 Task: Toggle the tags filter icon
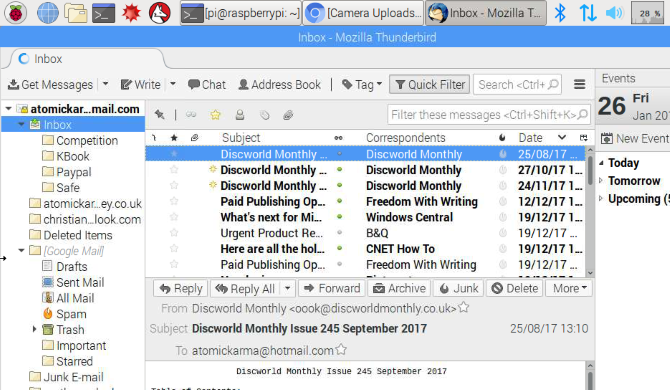point(264,114)
